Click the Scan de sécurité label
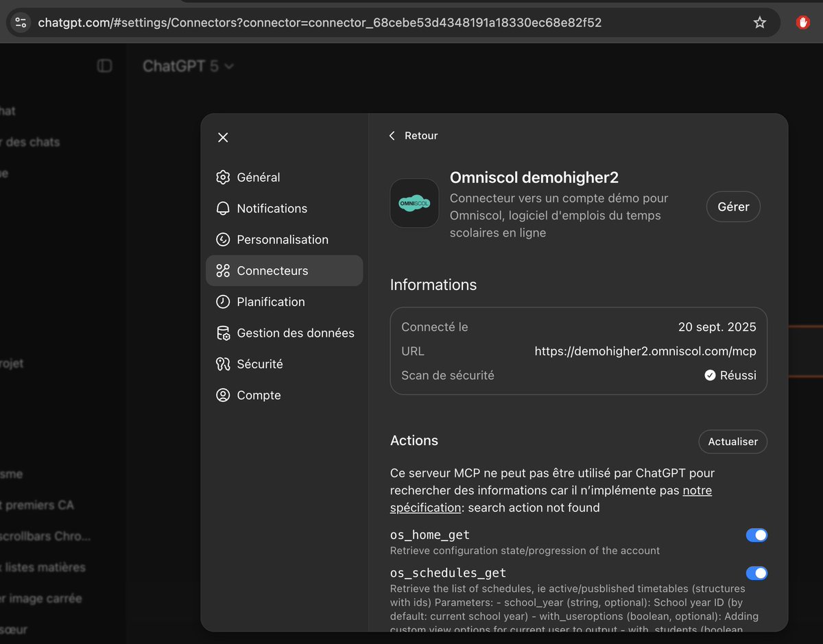 click(448, 375)
